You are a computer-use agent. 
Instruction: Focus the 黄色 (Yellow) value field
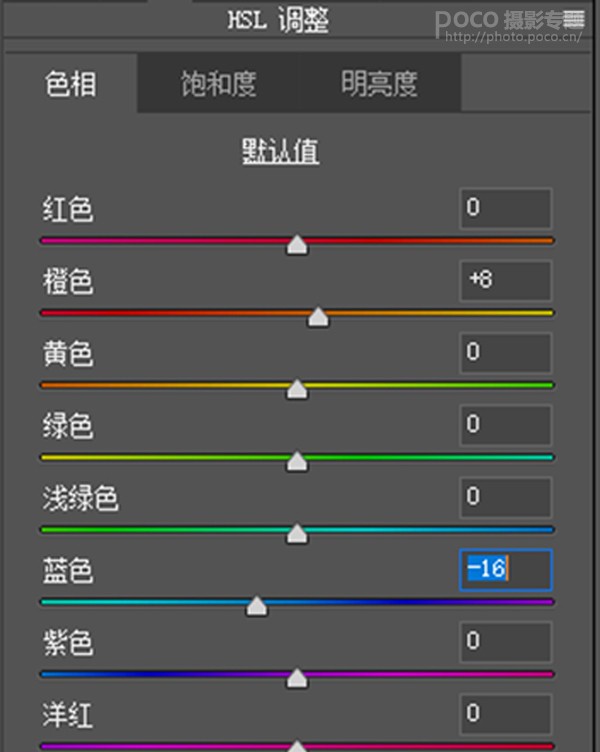click(506, 353)
